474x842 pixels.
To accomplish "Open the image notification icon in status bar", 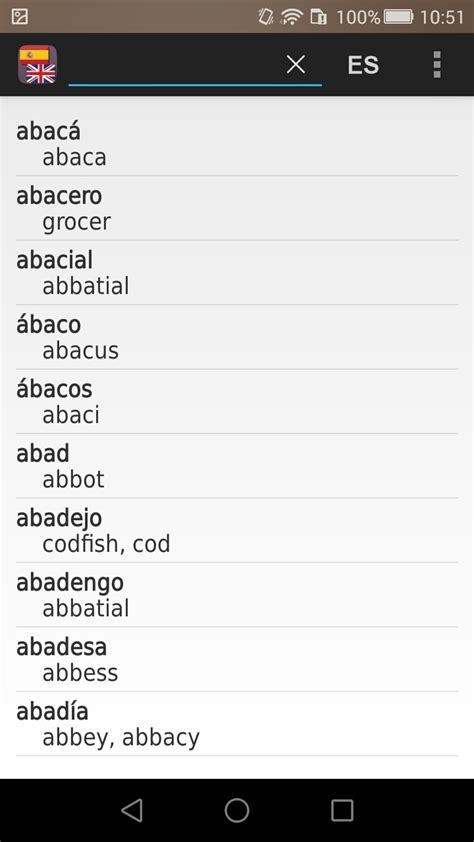I will [19, 17].
